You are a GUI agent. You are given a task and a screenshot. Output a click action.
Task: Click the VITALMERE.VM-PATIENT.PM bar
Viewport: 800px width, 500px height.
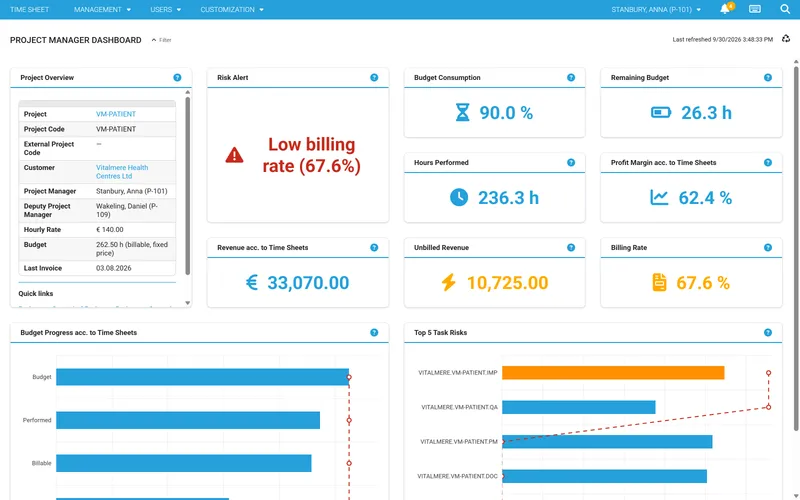(x=607, y=442)
